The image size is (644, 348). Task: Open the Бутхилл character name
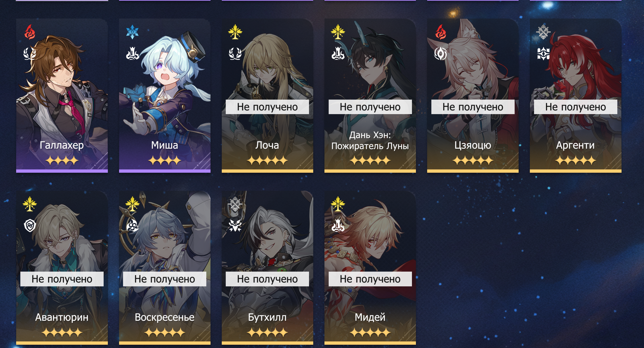point(267,317)
